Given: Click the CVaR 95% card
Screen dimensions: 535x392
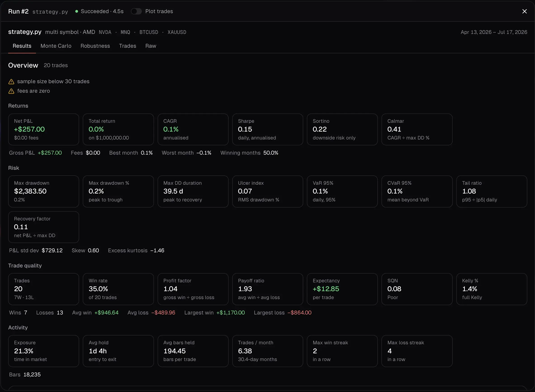Looking at the screenshot, I should coord(417,191).
